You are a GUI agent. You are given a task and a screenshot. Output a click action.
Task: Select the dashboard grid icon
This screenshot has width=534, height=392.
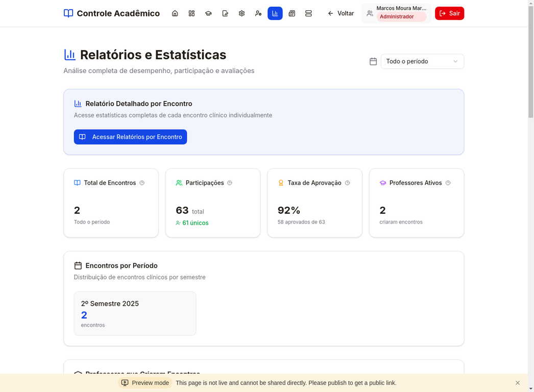click(x=191, y=13)
